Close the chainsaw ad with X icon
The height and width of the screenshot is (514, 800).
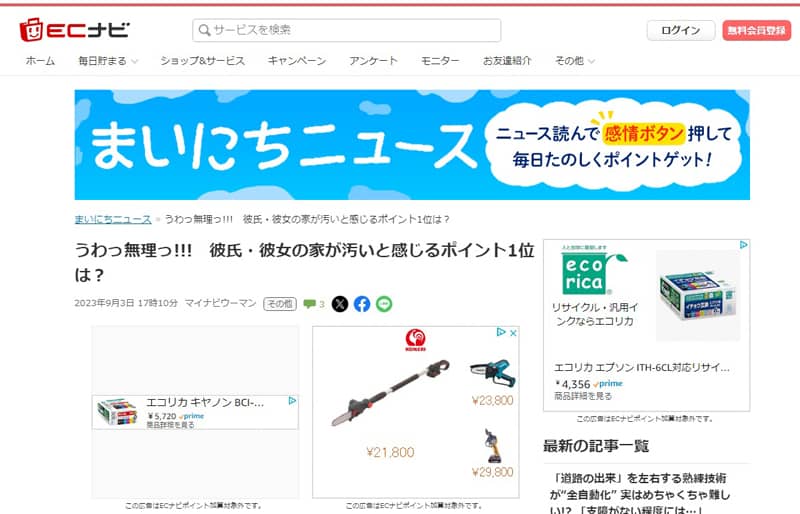click(513, 333)
